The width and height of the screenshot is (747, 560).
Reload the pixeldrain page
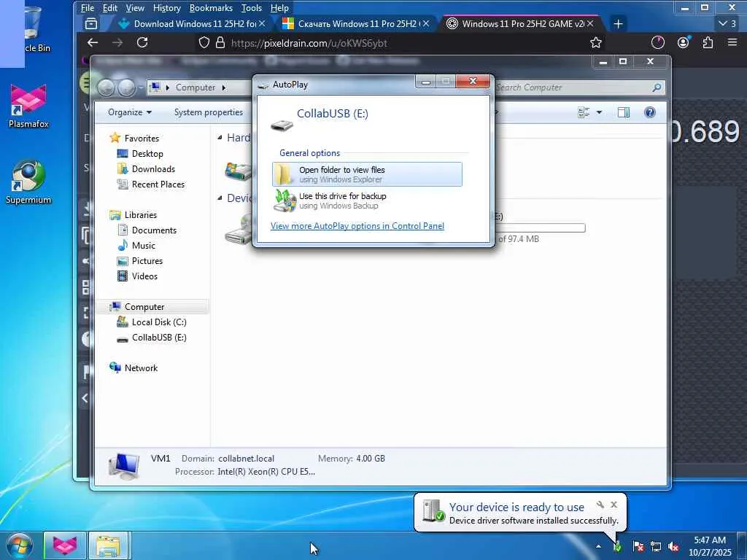click(142, 42)
